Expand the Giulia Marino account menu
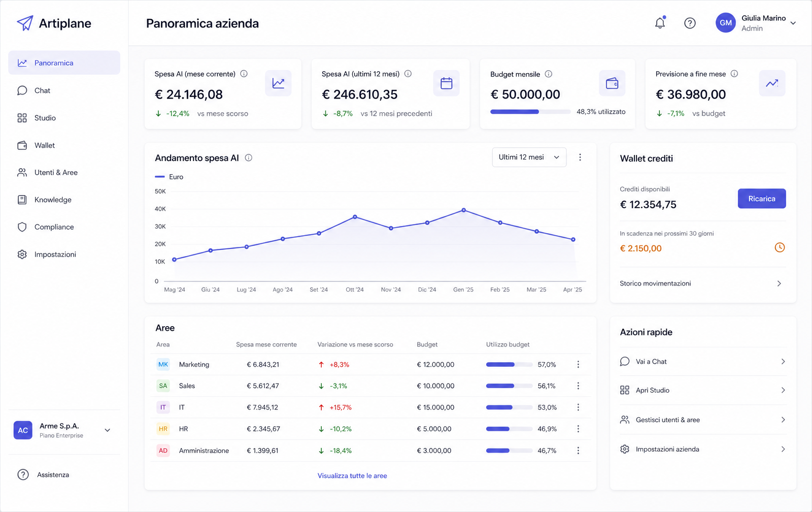The width and height of the screenshot is (812, 512). pos(793,23)
